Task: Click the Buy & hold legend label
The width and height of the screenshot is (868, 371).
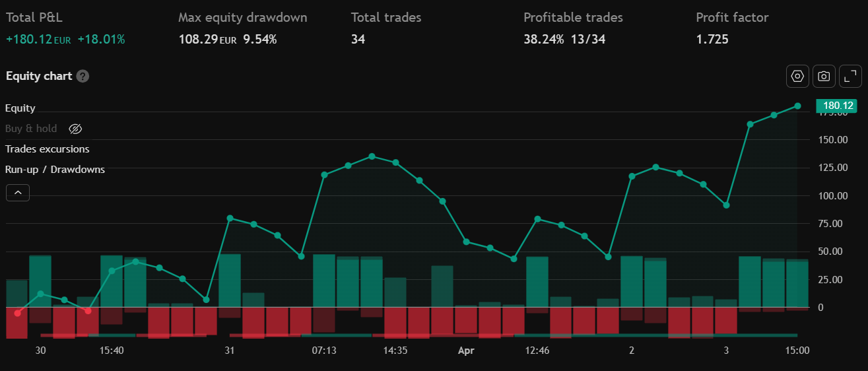Action: pos(31,129)
